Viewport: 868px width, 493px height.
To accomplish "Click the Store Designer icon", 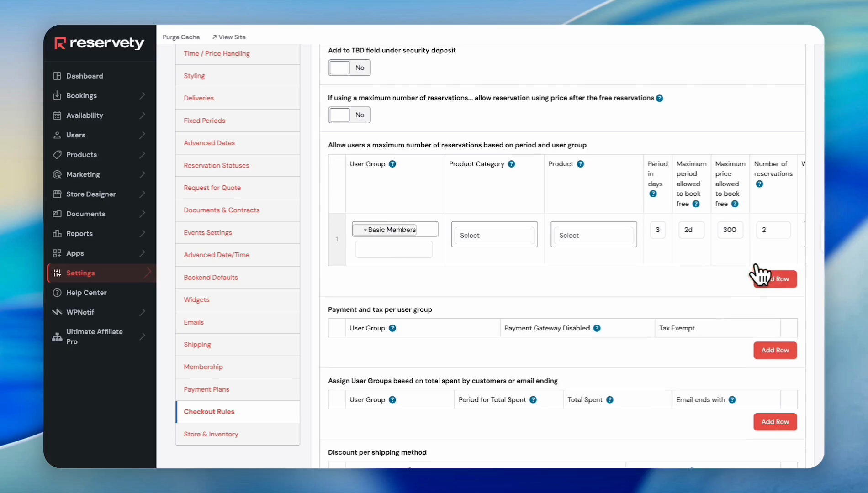I will [x=57, y=194].
